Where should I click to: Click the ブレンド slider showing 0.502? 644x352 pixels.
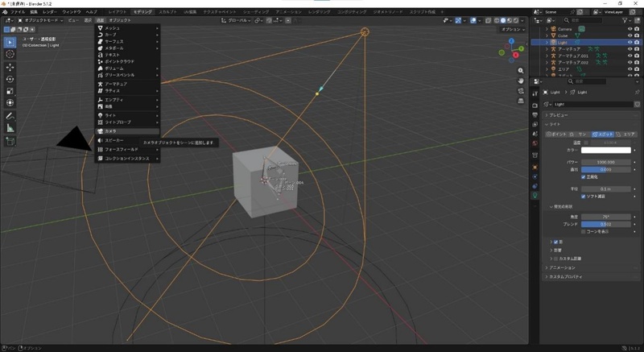pyautogui.click(x=606, y=224)
